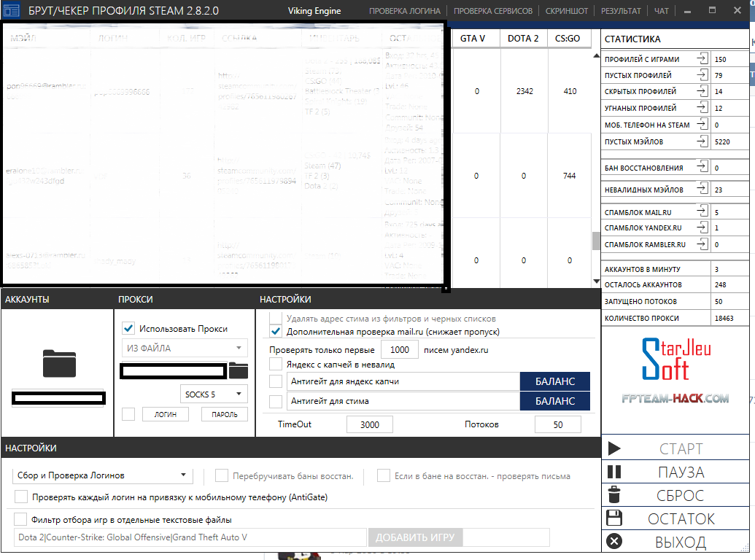Click DOTA 2 cell value 2342
Image resolution: width=755 pixels, height=560 pixels.
tap(524, 91)
